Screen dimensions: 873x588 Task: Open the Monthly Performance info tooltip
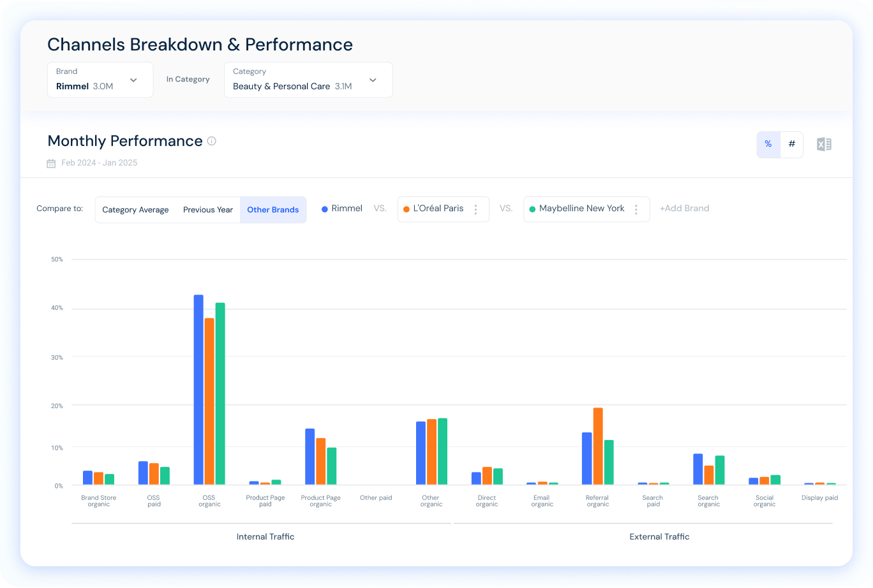[x=211, y=141]
